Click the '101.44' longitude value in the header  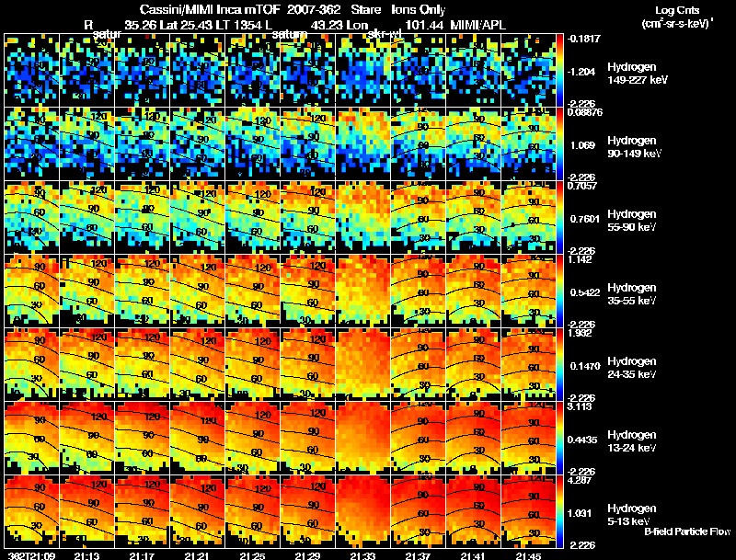424,25
